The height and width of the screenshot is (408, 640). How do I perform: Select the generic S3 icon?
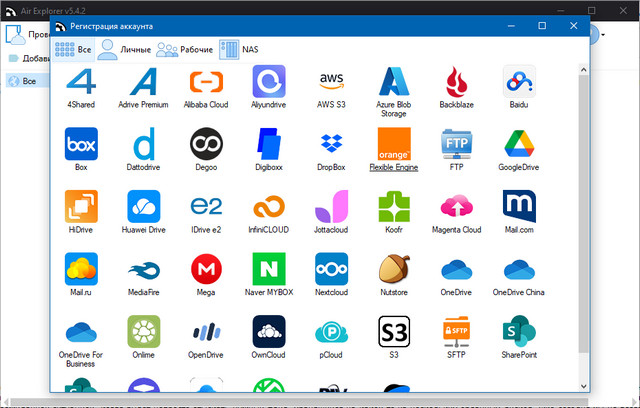pyautogui.click(x=393, y=331)
